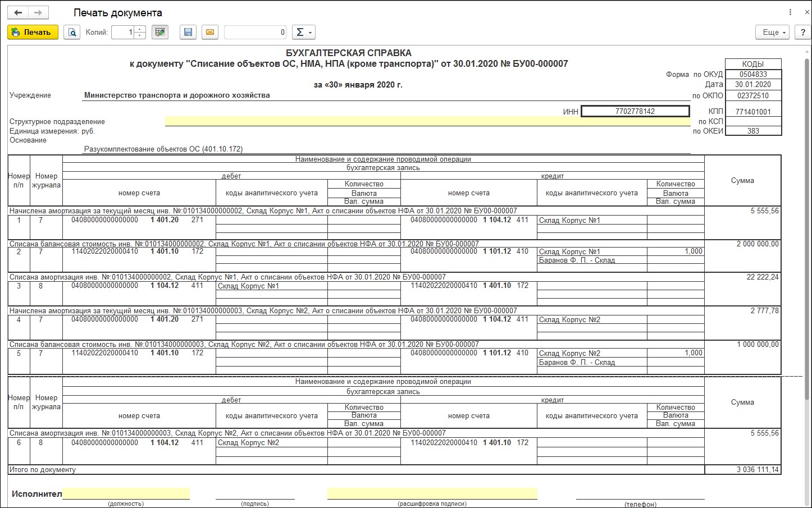The image size is (812, 508).
Task: Send the document by email envelope icon
Action: pos(209,33)
